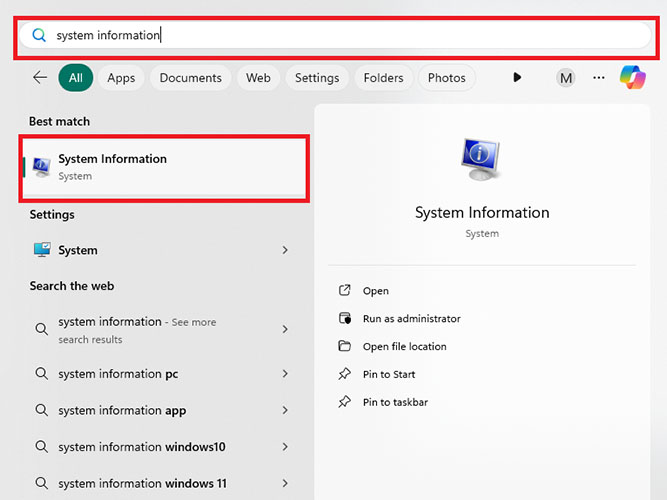Click the Run as administrator shield icon
Image resolution: width=667 pixels, height=500 pixels.
tap(345, 319)
